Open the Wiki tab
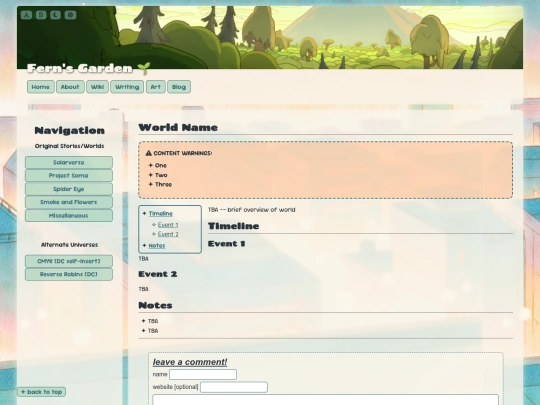This screenshot has height=405, width=540. pos(97,87)
